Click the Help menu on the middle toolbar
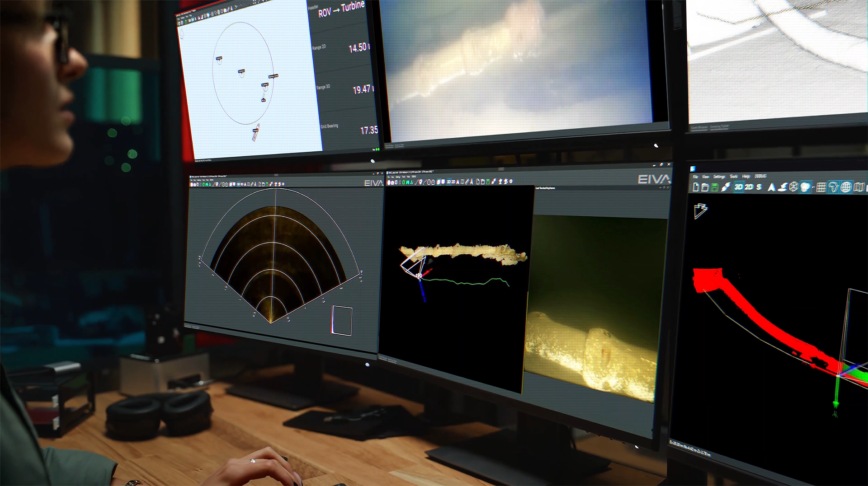Screen dimensions: 868x486 pos(409,176)
